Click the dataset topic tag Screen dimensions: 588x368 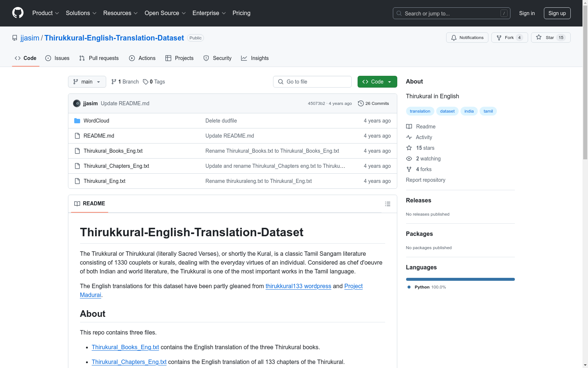click(447, 111)
